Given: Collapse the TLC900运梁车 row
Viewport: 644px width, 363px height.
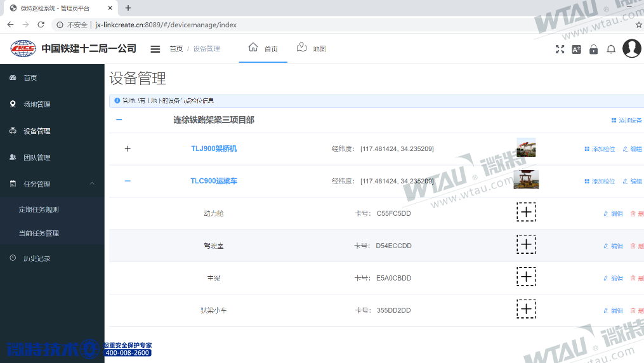Looking at the screenshot, I should tap(128, 181).
